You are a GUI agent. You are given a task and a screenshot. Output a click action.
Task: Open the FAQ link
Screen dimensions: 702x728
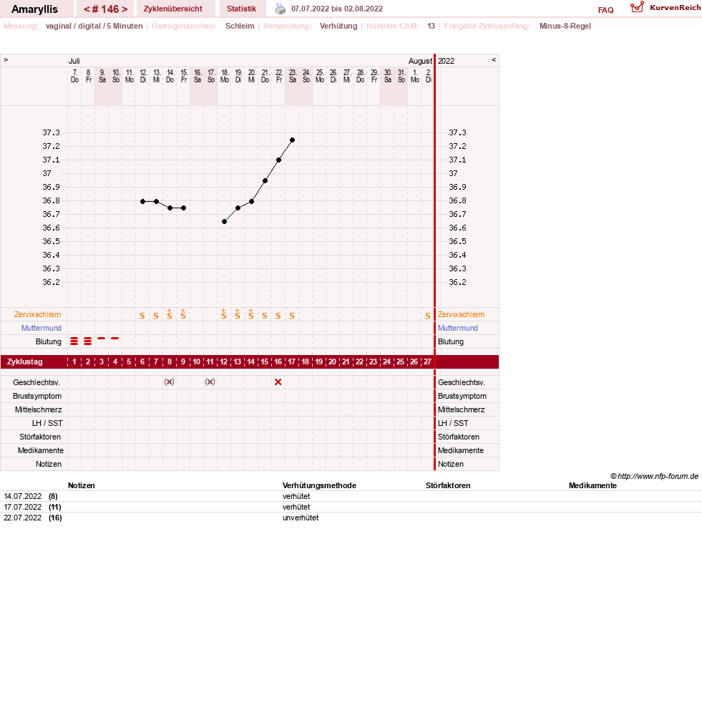pos(605,10)
